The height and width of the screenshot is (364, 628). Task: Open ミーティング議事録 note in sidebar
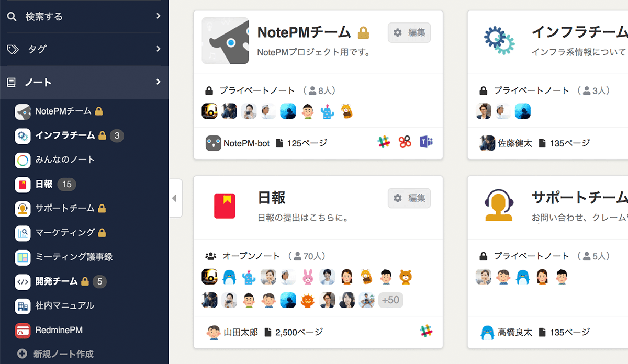click(x=74, y=257)
